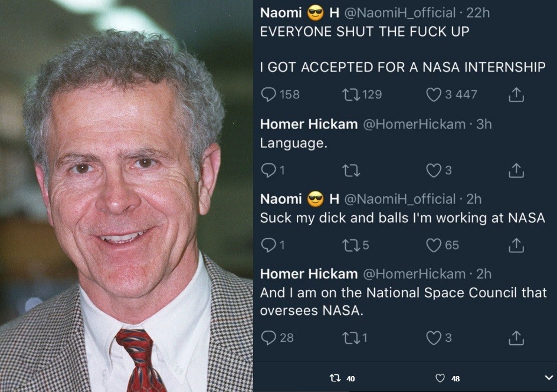Screen dimensions: 557x392
Task: Share Homer Hickam's "Language." tweet
Action: click(x=516, y=170)
